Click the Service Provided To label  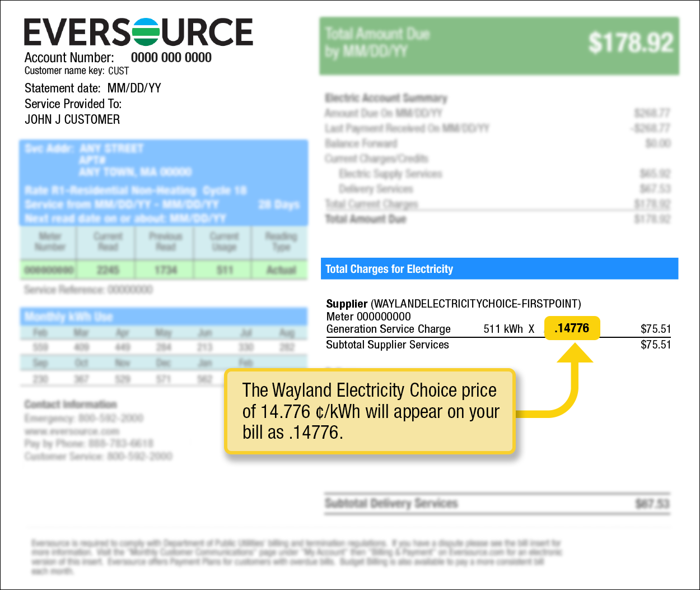[73, 104]
